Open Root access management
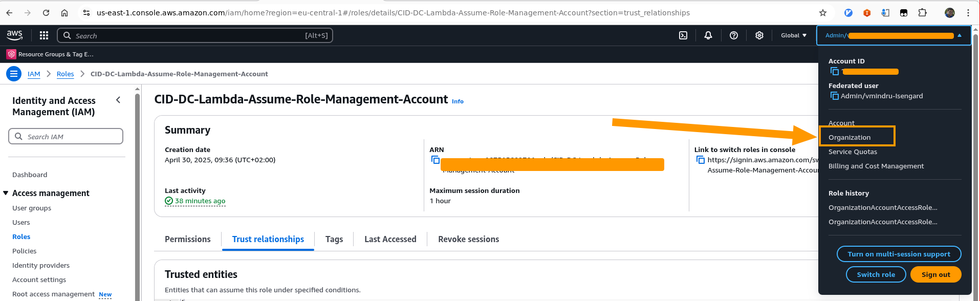Image resolution: width=980 pixels, height=301 pixels. pyautogui.click(x=53, y=294)
